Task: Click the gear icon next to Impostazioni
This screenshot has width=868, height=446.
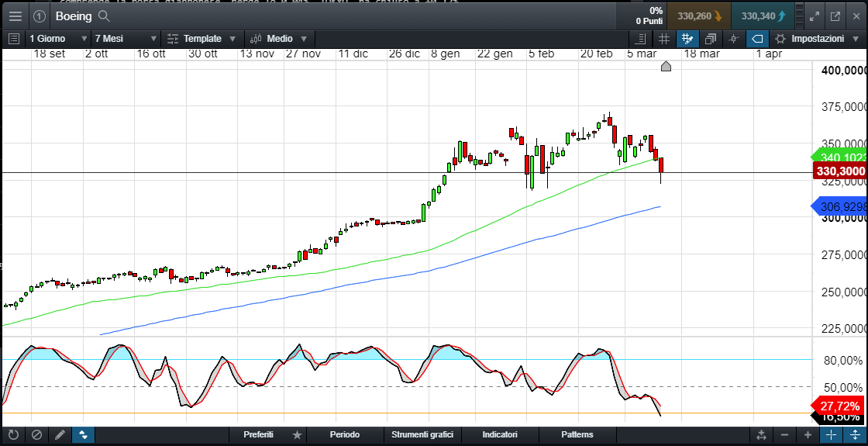Action: click(x=780, y=39)
